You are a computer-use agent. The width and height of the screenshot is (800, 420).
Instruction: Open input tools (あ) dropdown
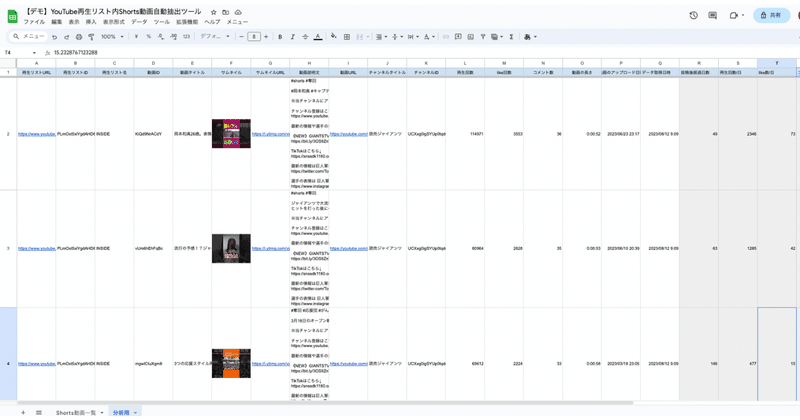pos(530,37)
